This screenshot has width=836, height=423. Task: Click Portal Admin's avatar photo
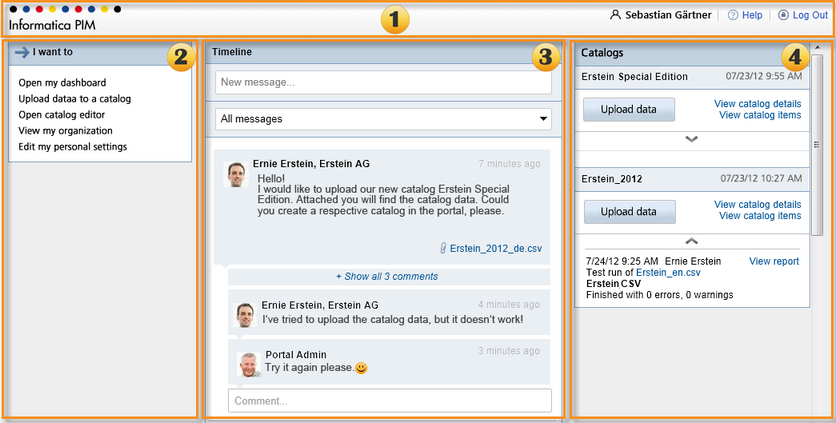pyautogui.click(x=249, y=365)
